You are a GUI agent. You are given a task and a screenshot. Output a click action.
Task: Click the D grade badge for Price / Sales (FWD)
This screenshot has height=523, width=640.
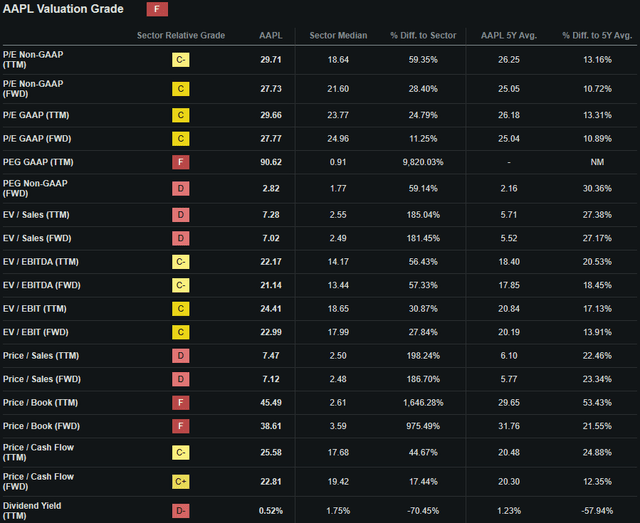pyautogui.click(x=180, y=379)
